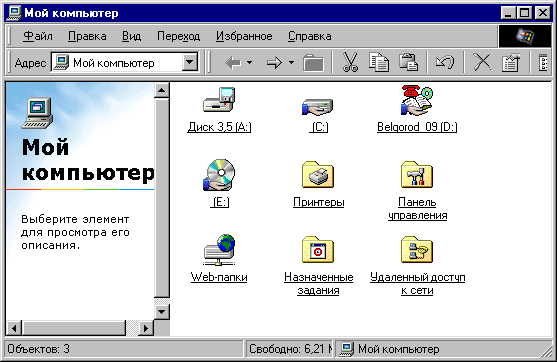The height and width of the screenshot is (362, 557).
Task: Click the Forward arrow toolbar button
Action: (274, 63)
